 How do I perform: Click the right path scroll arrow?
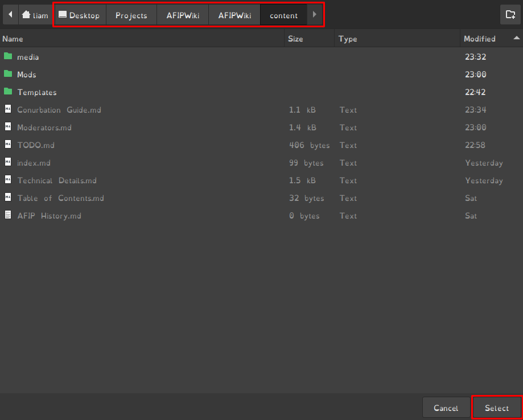315,15
